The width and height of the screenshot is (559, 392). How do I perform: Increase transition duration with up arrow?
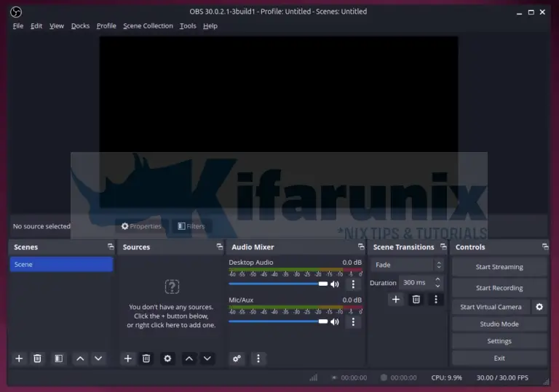click(x=437, y=279)
